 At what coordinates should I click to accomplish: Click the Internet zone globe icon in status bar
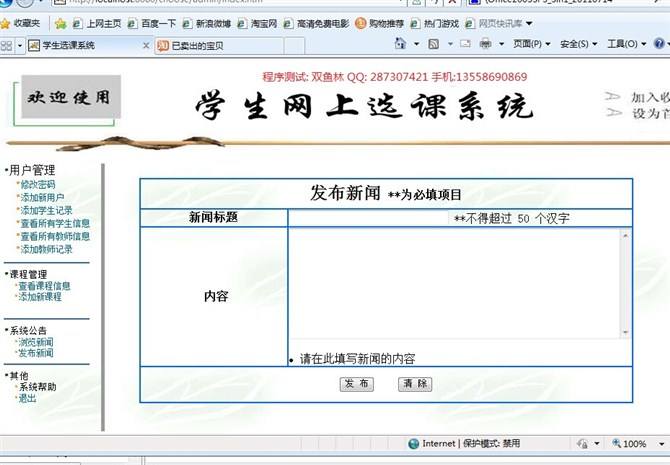point(413,443)
